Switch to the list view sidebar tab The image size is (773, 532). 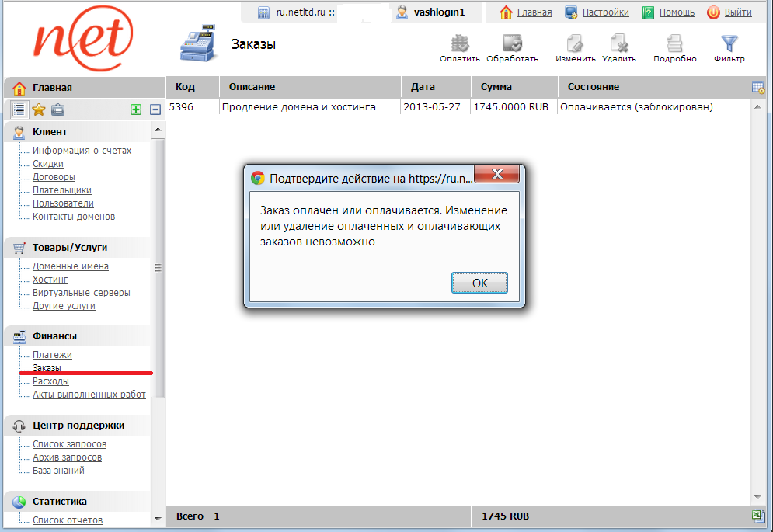19,110
